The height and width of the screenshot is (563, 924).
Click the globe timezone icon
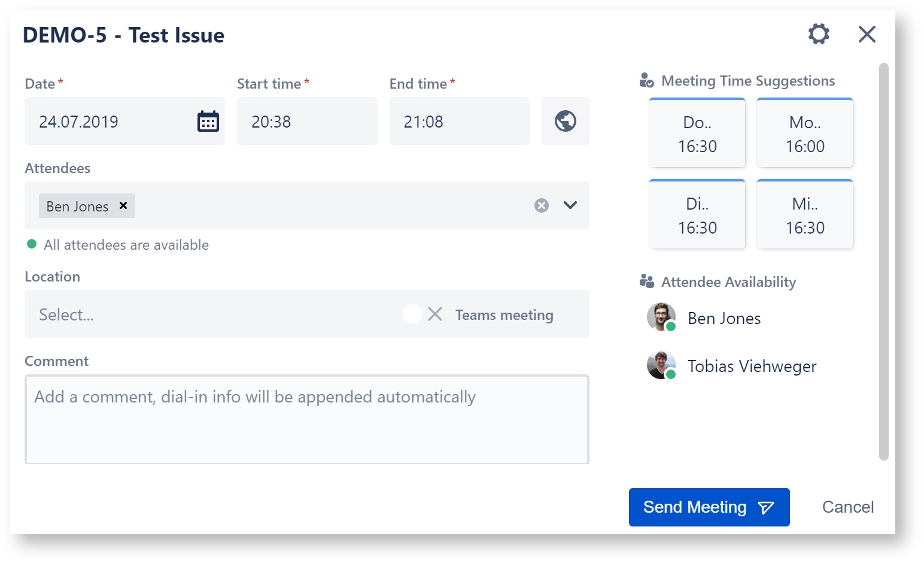click(x=565, y=121)
